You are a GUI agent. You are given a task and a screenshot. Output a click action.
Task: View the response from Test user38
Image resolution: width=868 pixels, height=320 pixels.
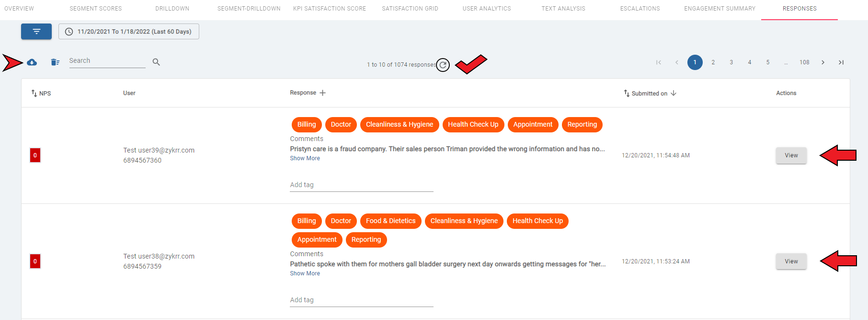pyautogui.click(x=791, y=261)
